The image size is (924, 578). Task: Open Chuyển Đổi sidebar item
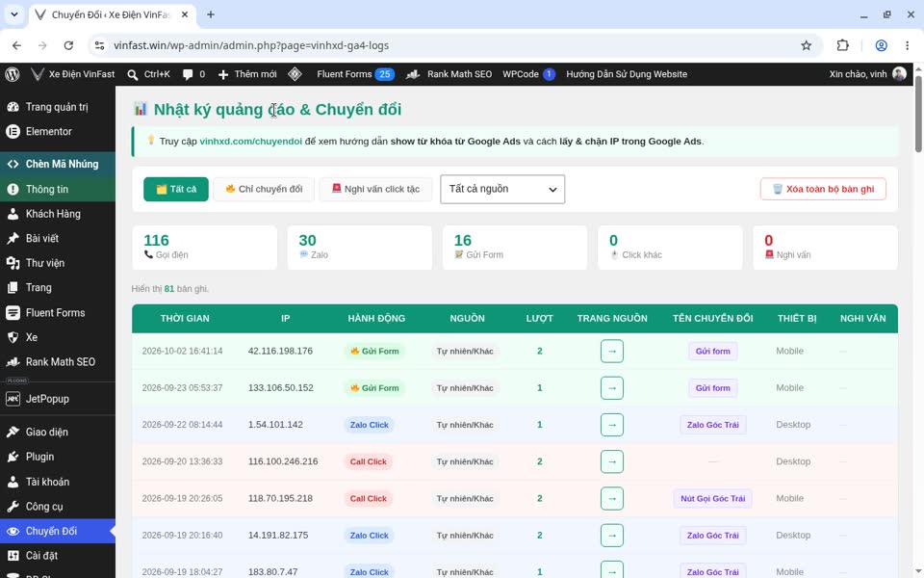pos(58,532)
